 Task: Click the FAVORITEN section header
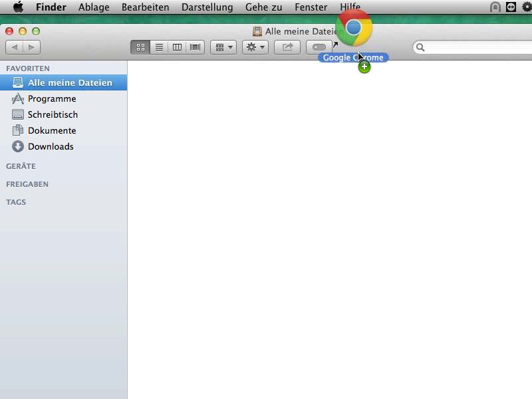click(x=28, y=68)
